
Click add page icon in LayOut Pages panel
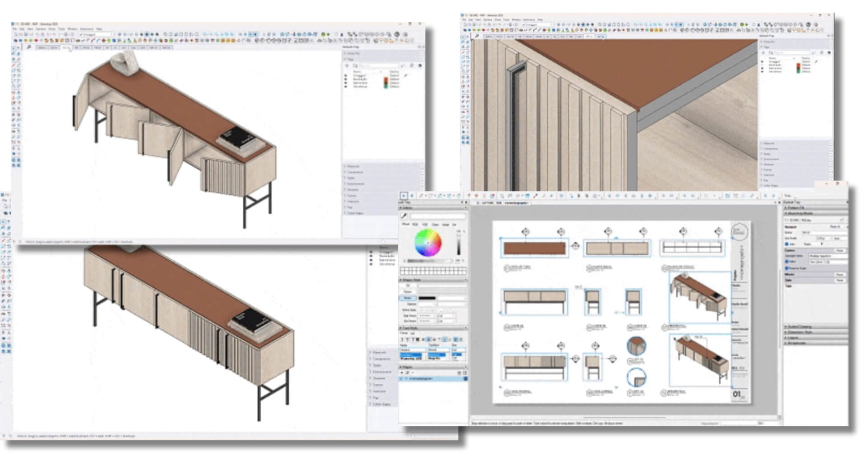pos(402,372)
